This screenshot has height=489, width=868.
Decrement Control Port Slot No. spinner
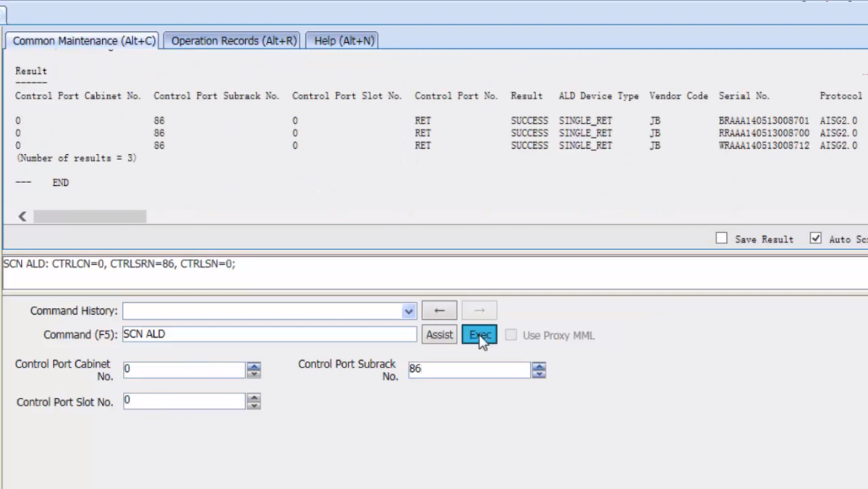[x=253, y=405]
